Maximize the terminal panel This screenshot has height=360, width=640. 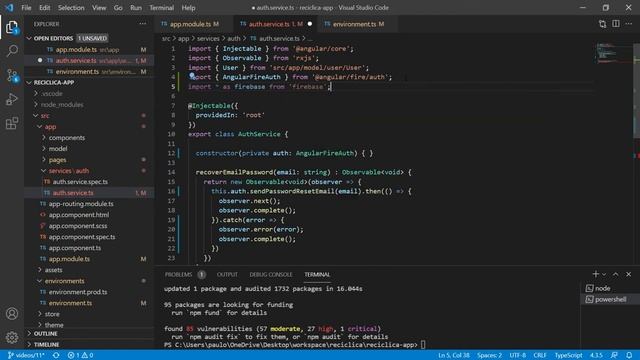616,274
